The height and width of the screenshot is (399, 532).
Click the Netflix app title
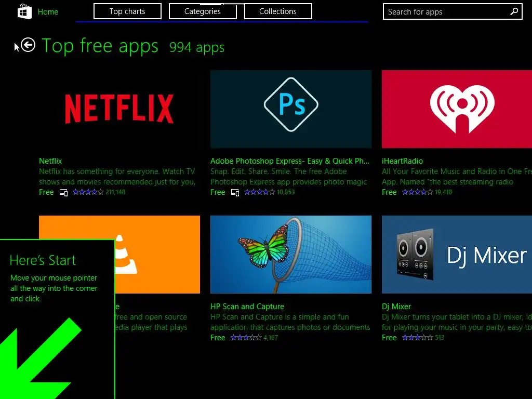click(x=50, y=161)
